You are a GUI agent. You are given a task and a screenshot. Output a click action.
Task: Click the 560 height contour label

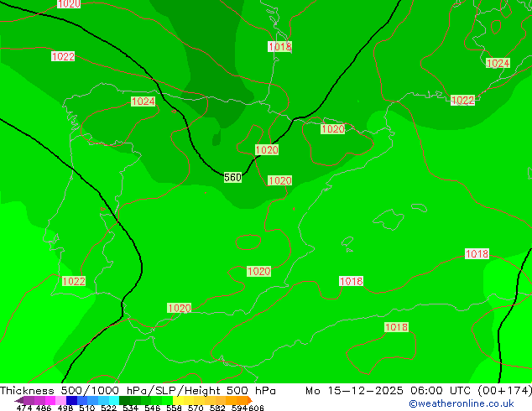(x=232, y=177)
